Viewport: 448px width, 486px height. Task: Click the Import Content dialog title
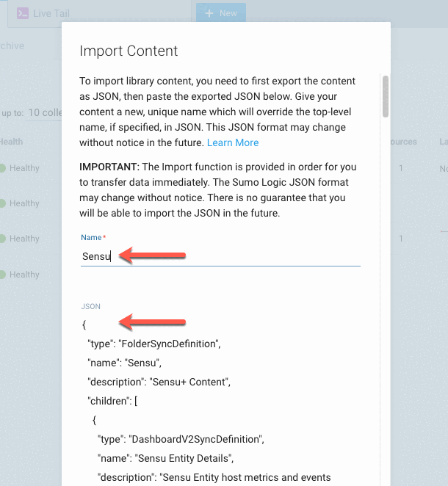point(129,51)
